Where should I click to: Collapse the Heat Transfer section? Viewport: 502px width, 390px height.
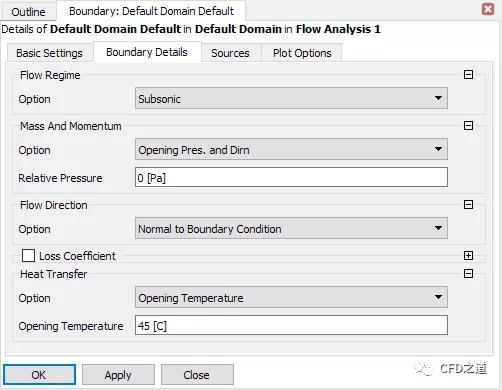point(468,274)
